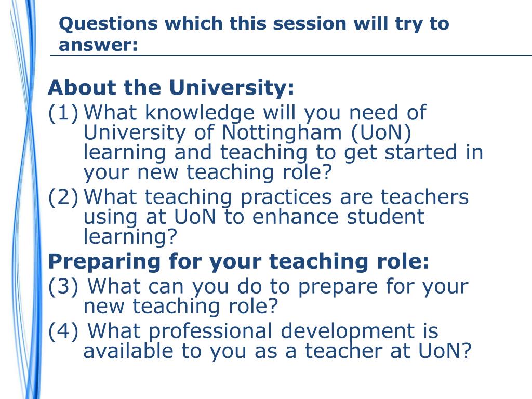Select the 'About the University:' heading
This screenshot has width=532, height=399.
tap(171, 87)
